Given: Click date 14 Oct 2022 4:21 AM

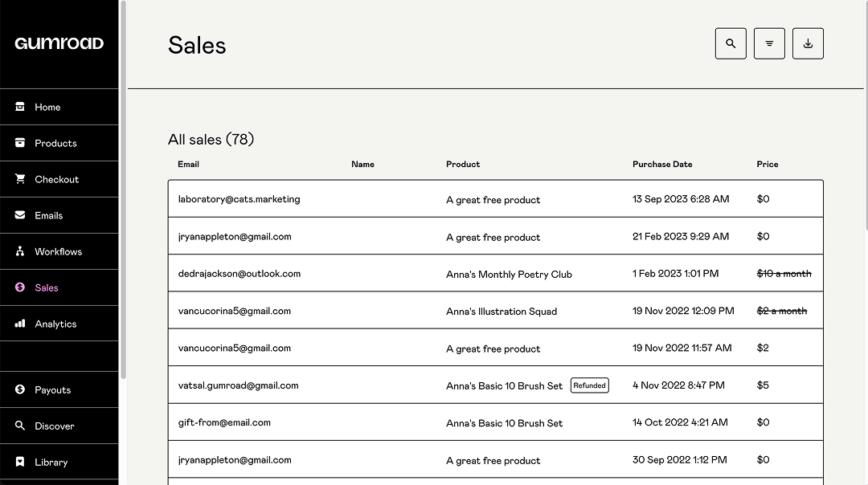Looking at the screenshot, I should (x=681, y=422).
